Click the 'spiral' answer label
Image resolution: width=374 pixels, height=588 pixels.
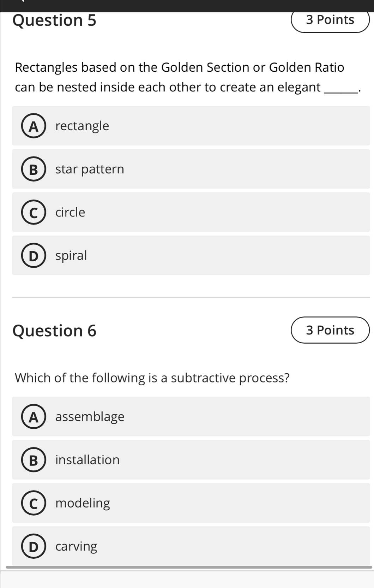pyautogui.click(x=71, y=255)
